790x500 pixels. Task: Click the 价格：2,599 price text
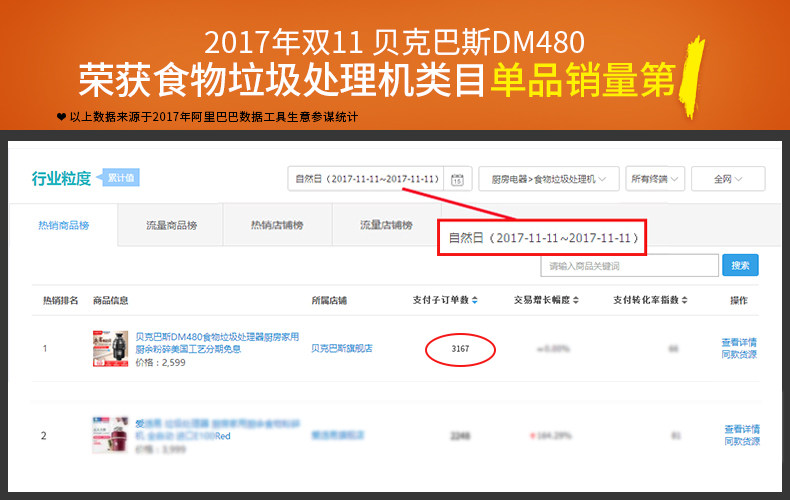(x=160, y=362)
